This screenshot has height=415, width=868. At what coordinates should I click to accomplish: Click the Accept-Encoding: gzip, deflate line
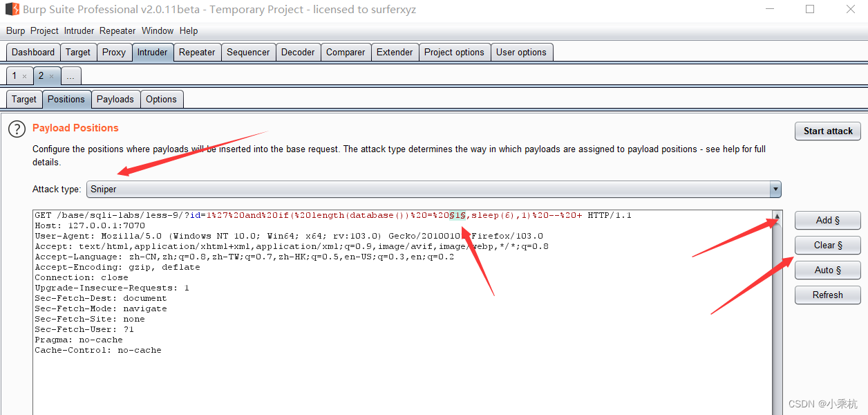(x=117, y=267)
